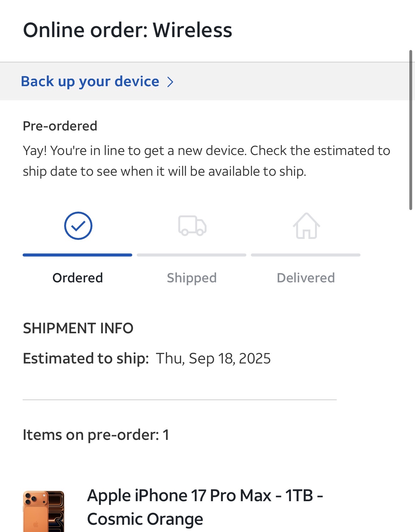Screen dimensions: 415x532
Task: Click the SHIPMENT INFO section header
Action: 78,328
